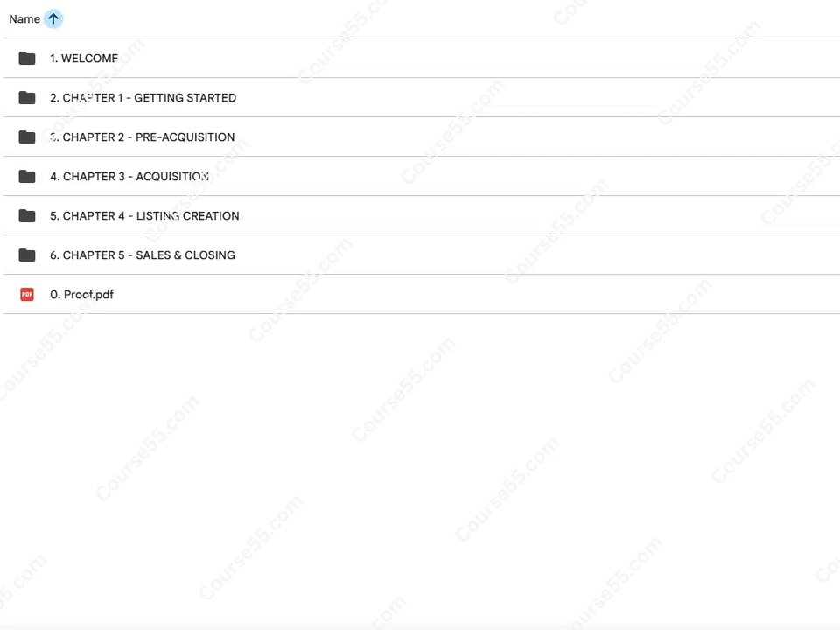
Task: Click the red PDF file icon
Action: pyautogui.click(x=27, y=294)
